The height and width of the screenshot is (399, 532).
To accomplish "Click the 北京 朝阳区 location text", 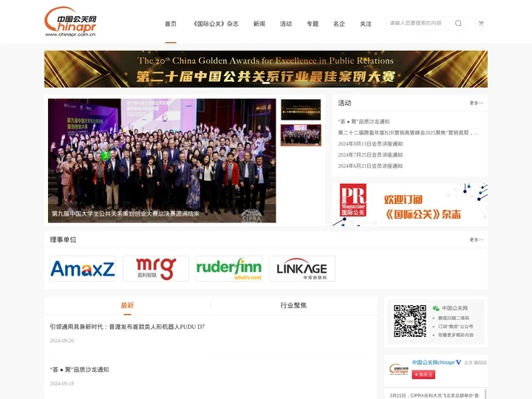I will (475, 363).
